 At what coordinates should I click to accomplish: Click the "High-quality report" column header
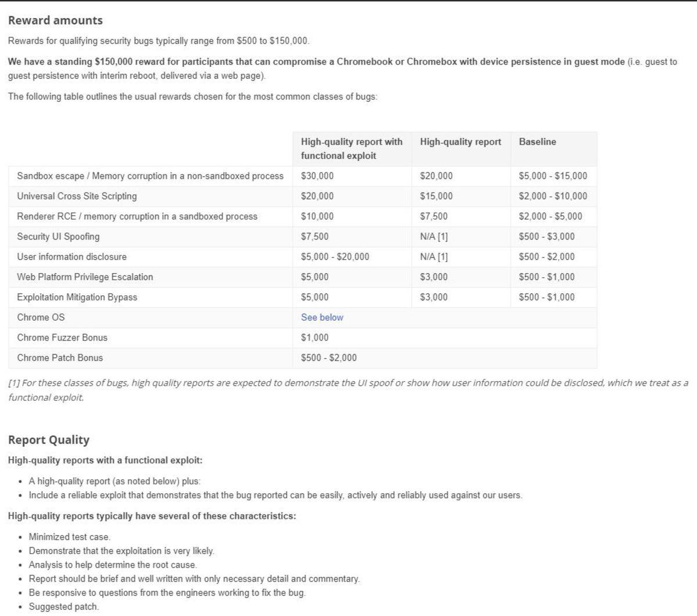coord(461,141)
